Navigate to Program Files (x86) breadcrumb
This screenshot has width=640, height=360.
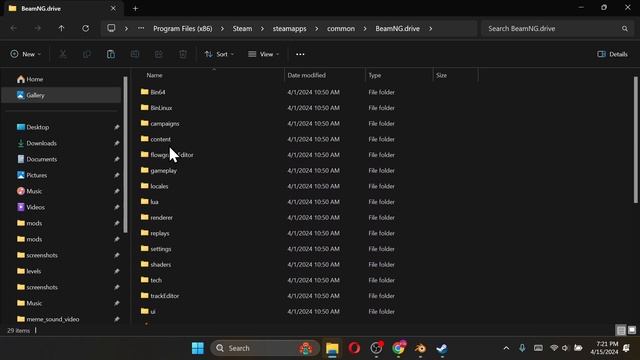coord(182,29)
